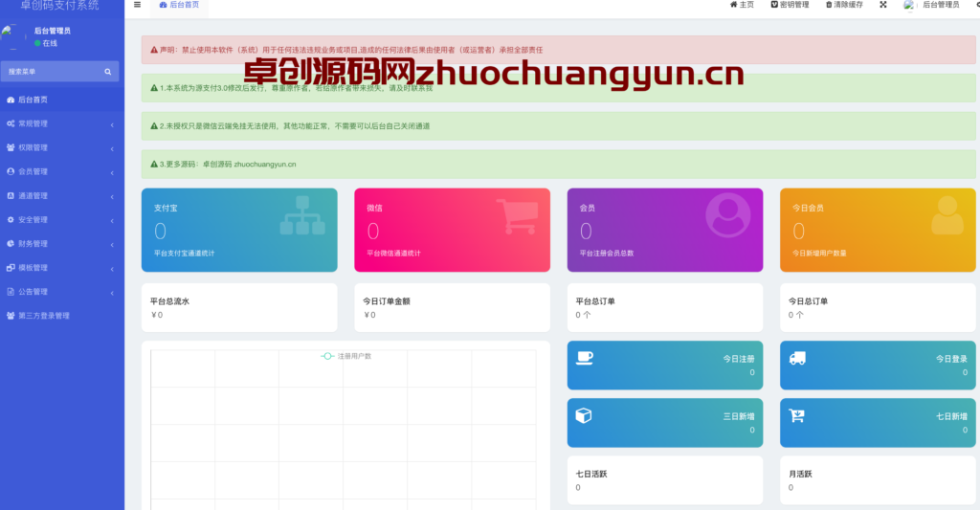Select 后台首页 in the sidebar
This screenshot has height=510, width=980.
tap(62, 100)
